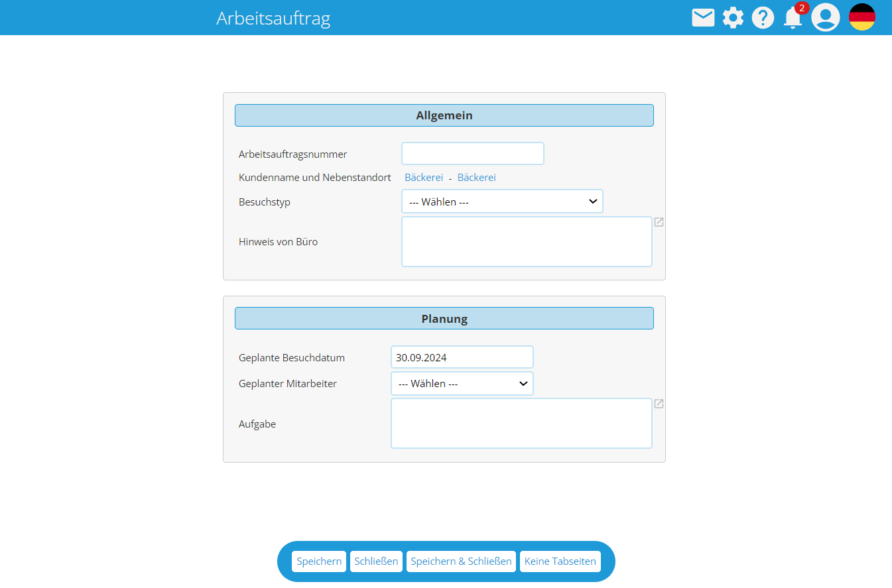892x588 pixels.
Task: Open the user profile avatar icon
Action: tap(826, 17)
